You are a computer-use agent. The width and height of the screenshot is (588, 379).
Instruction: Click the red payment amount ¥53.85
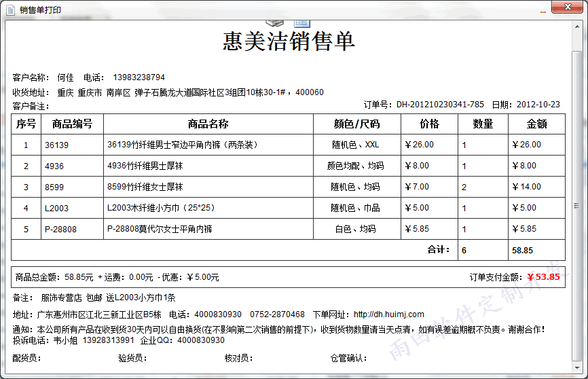coord(544,277)
